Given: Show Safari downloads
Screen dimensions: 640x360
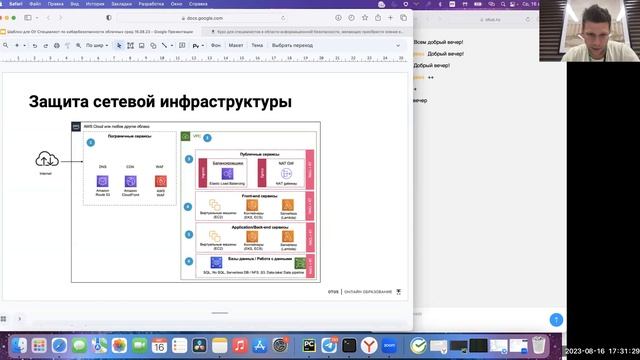Looking at the screenshot, I should click(x=338, y=18).
